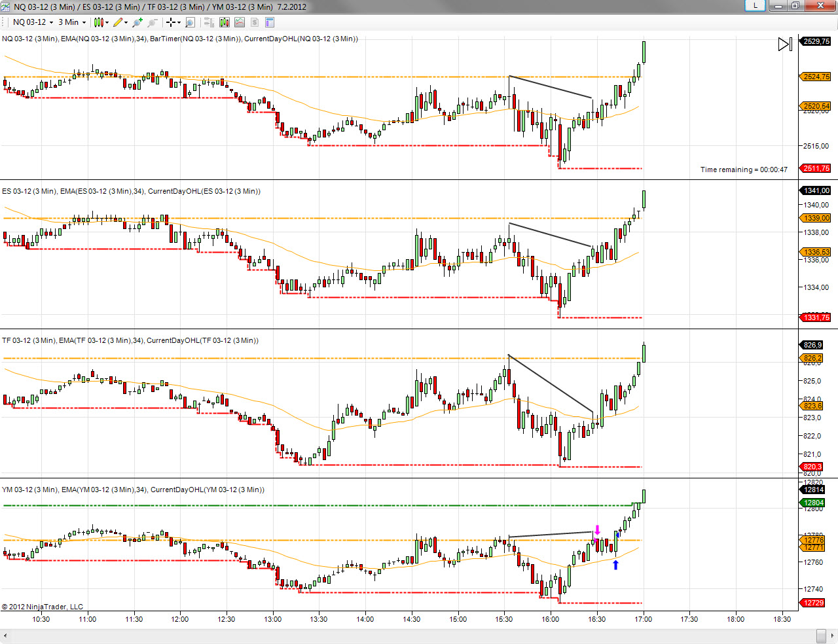This screenshot has width=838, height=644.
Task: Activate the zoom frame tool icon
Action: 190,22
